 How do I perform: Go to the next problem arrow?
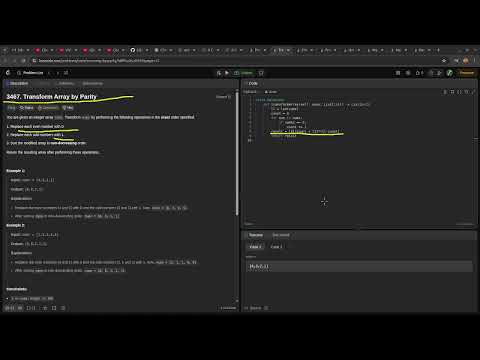click(57, 73)
